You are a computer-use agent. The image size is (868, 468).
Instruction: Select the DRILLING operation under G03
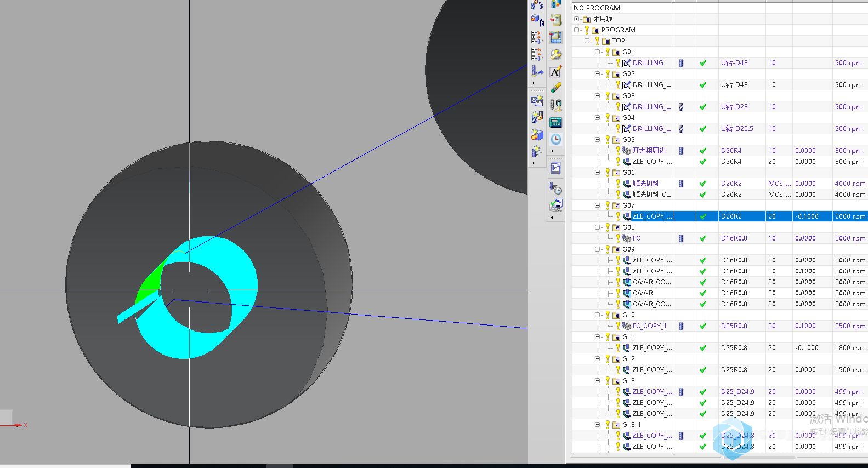(x=652, y=107)
